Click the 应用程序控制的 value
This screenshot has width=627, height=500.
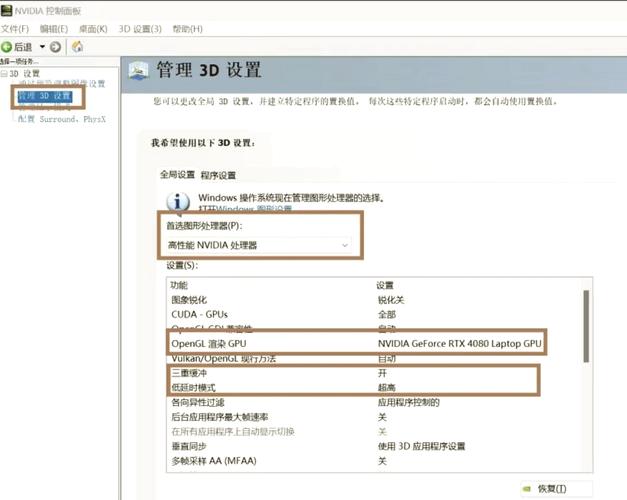(x=408, y=402)
